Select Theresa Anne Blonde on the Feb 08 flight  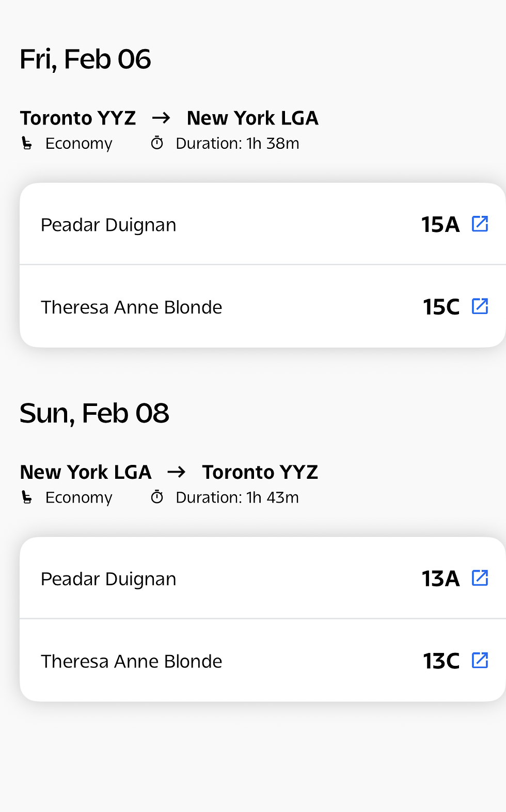coord(131,662)
